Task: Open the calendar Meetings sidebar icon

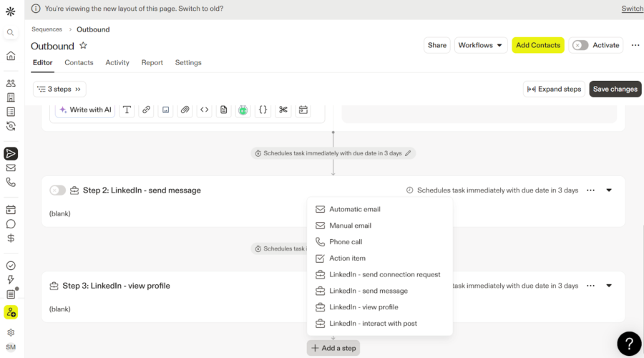Action: (x=11, y=210)
